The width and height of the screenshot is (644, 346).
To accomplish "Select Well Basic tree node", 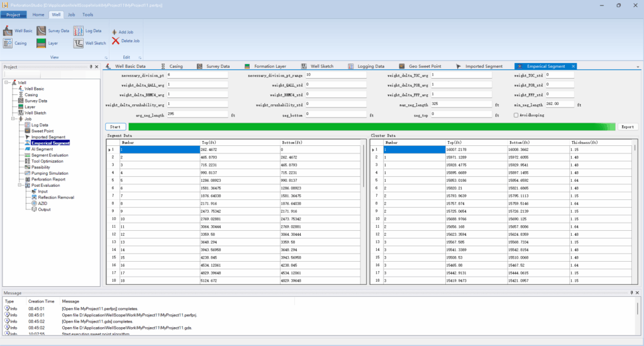I will [x=34, y=89].
